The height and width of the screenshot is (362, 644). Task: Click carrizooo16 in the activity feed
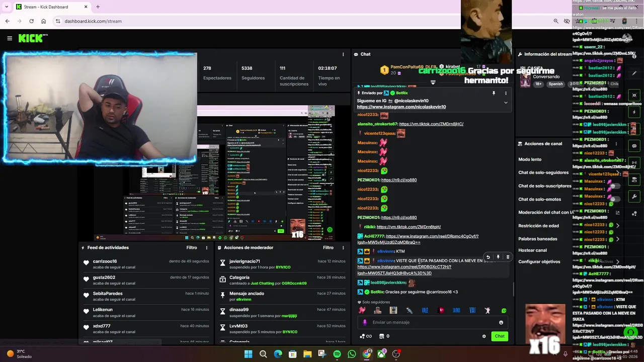[105, 261]
